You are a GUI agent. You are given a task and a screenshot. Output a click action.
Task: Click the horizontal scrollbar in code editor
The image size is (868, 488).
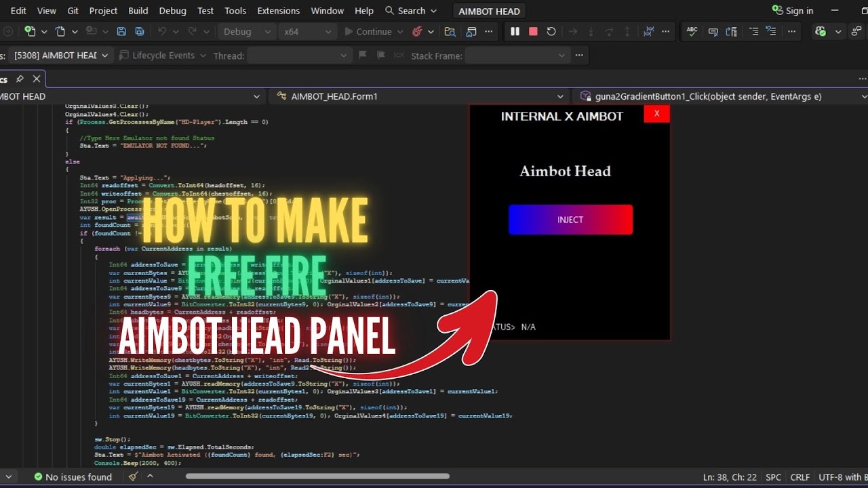(317, 476)
